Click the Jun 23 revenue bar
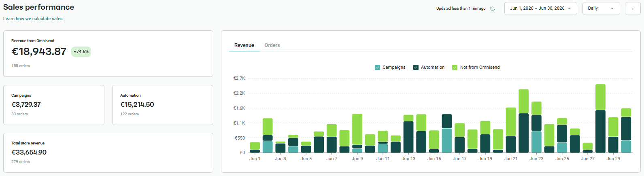This screenshot has width=644, height=176. click(x=536, y=127)
